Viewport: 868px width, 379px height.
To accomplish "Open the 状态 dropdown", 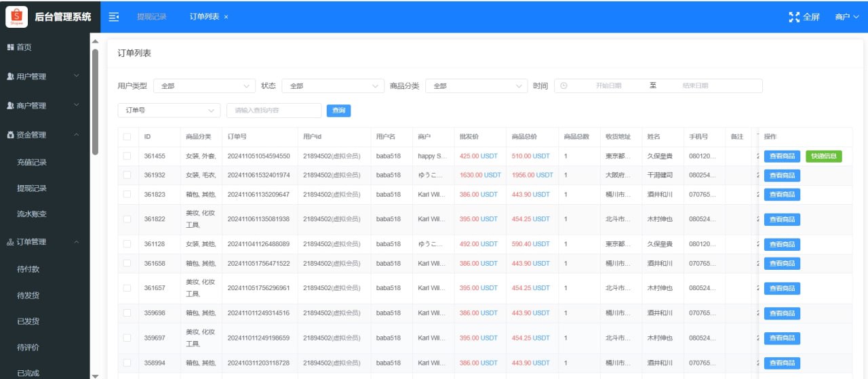I will click(x=333, y=86).
